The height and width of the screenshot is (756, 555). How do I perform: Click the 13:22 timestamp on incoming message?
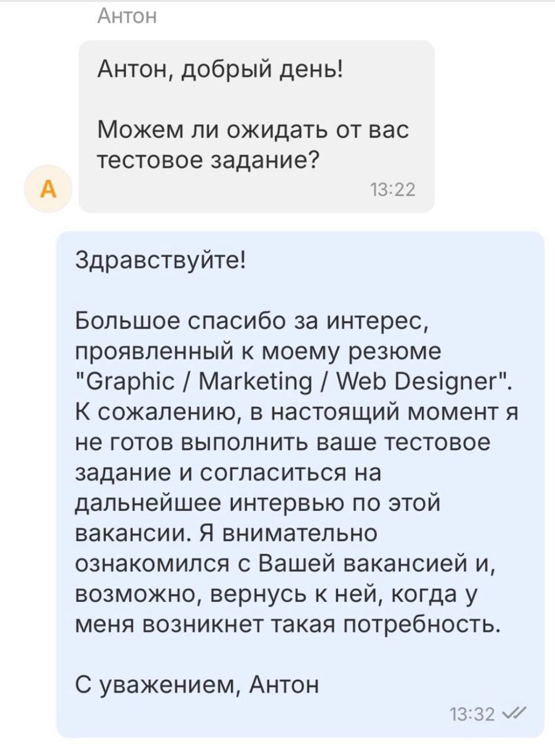(392, 190)
